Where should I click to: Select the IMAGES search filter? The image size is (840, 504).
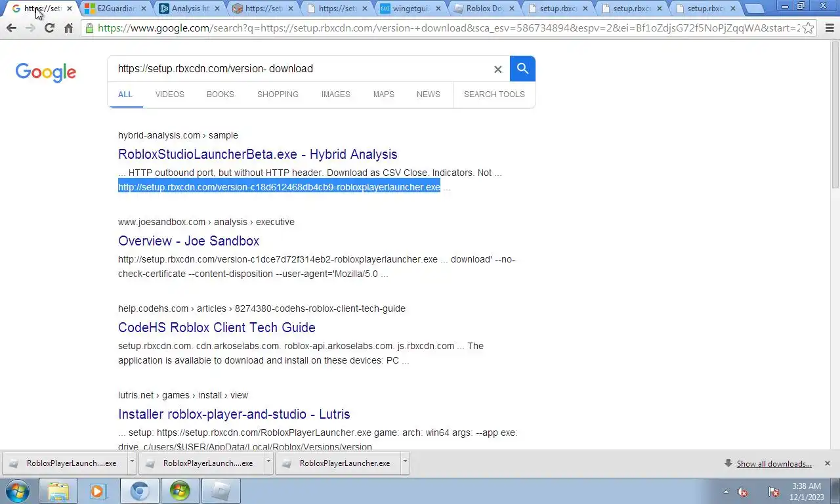click(x=335, y=94)
